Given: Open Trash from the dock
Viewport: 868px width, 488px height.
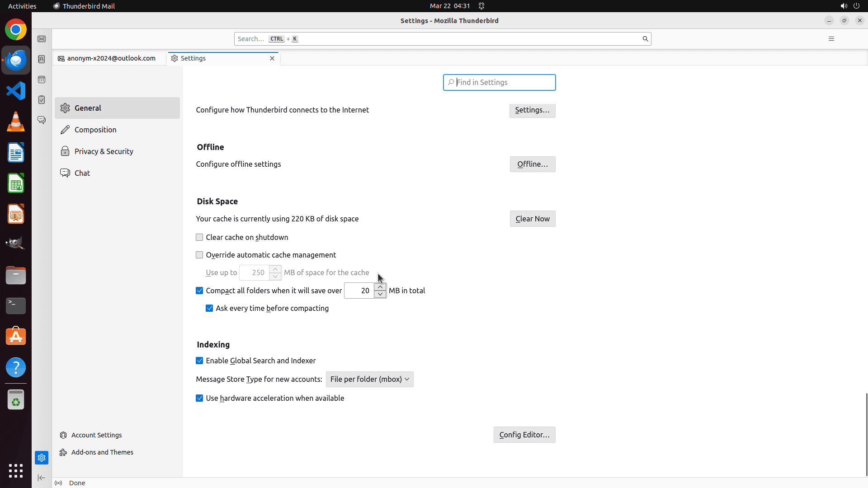Looking at the screenshot, I should click(x=16, y=400).
